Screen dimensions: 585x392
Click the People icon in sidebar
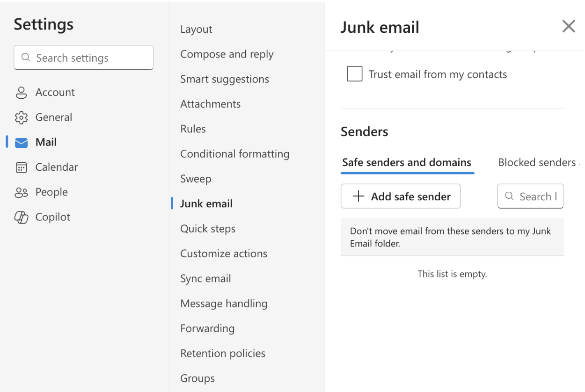click(22, 192)
